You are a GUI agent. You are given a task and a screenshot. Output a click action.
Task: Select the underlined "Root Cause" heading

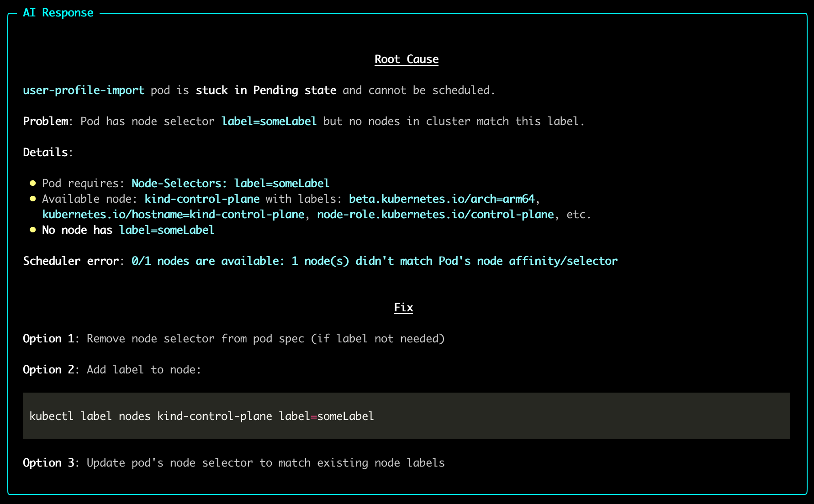tap(406, 59)
